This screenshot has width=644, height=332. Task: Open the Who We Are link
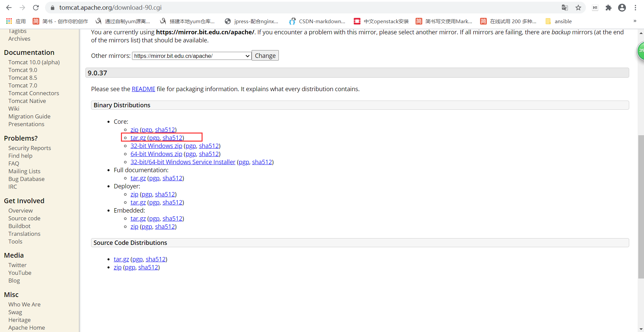tap(24, 304)
